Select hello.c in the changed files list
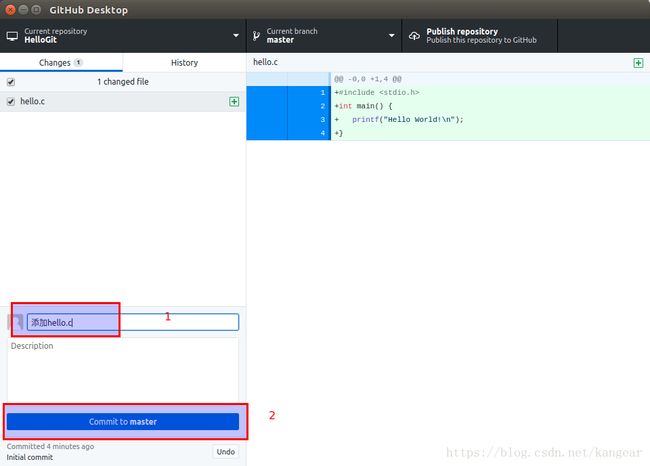 tap(123, 102)
